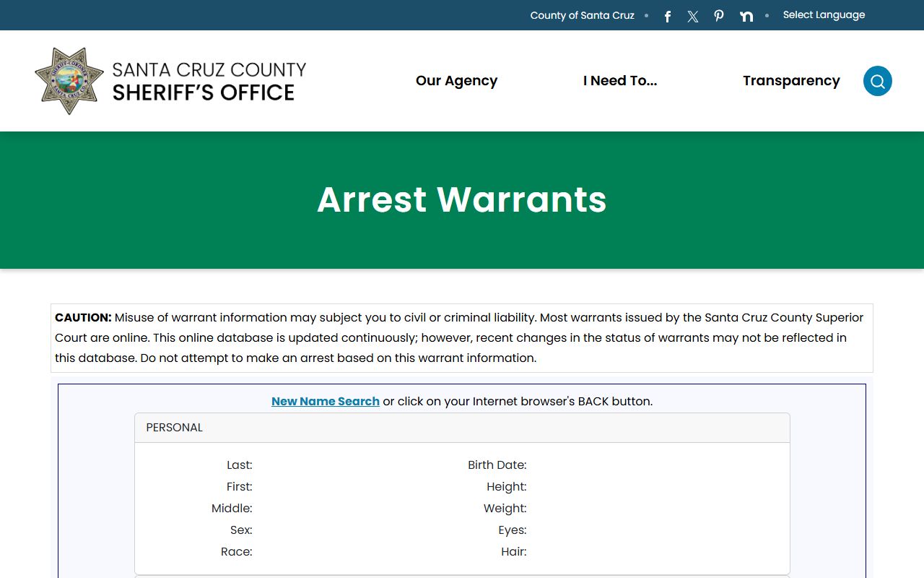Select the Middle: field label

tap(232, 508)
